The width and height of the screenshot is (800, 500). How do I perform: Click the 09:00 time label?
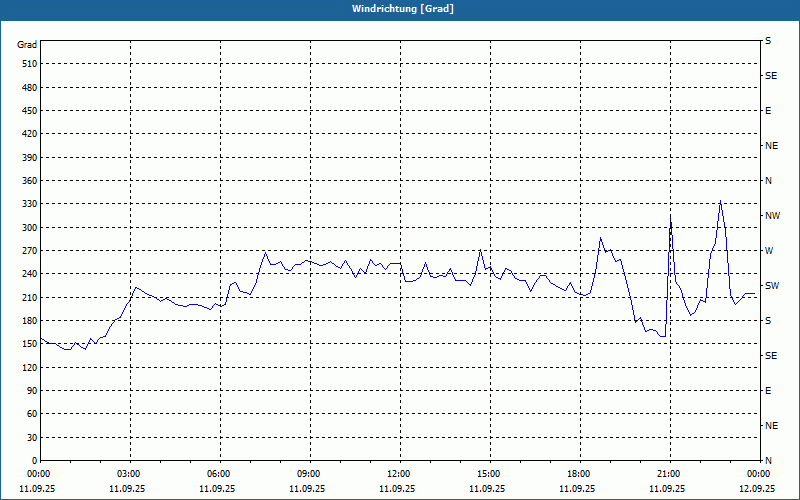[x=310, y=474]
